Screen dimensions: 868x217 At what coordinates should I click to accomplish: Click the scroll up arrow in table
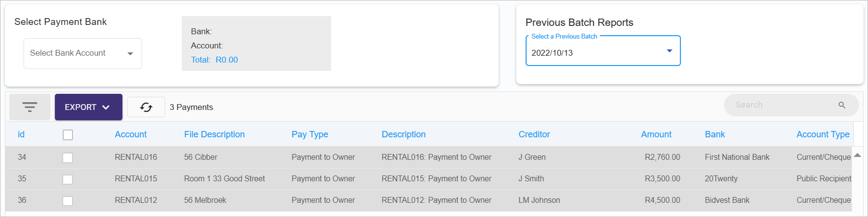tap(857, 155)
